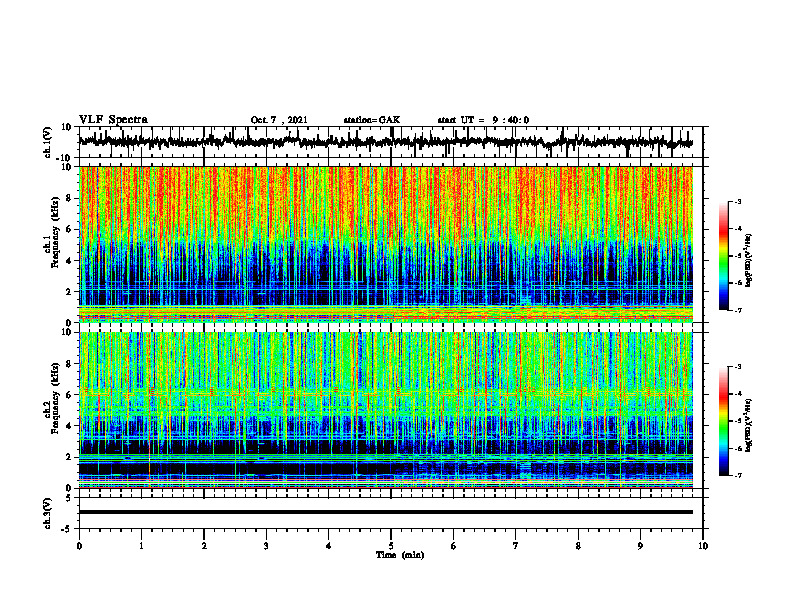Viewport: 792px width, 612px height.
Task: Click the "Time (min)" x-axis label
Action: pyautogui.click(x=400, y=555)
